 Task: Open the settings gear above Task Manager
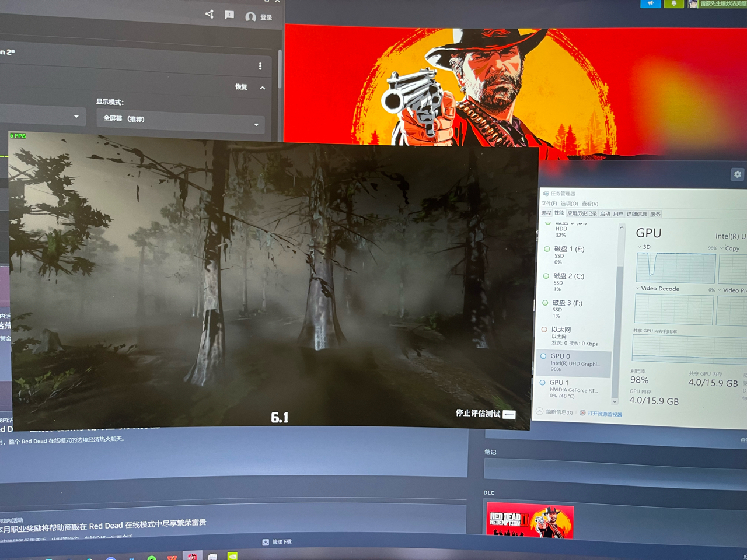[x=737, y=174]
